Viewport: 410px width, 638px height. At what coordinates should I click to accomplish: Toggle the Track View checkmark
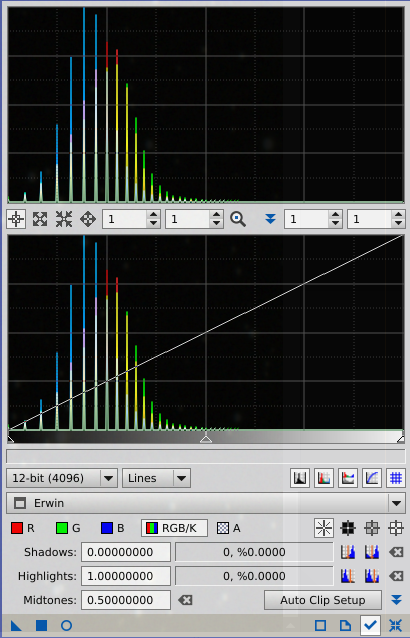click(x=370, y=625)
